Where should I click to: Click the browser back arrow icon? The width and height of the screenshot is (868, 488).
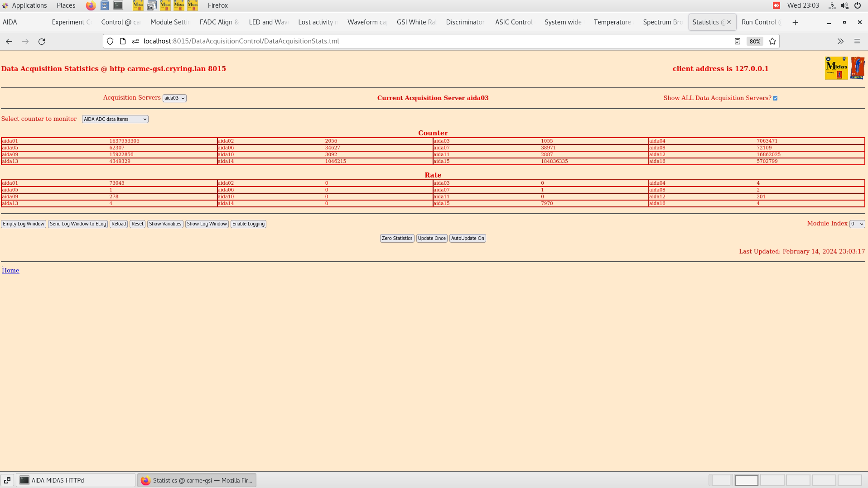pyautogui.click(x=9, y=41)
